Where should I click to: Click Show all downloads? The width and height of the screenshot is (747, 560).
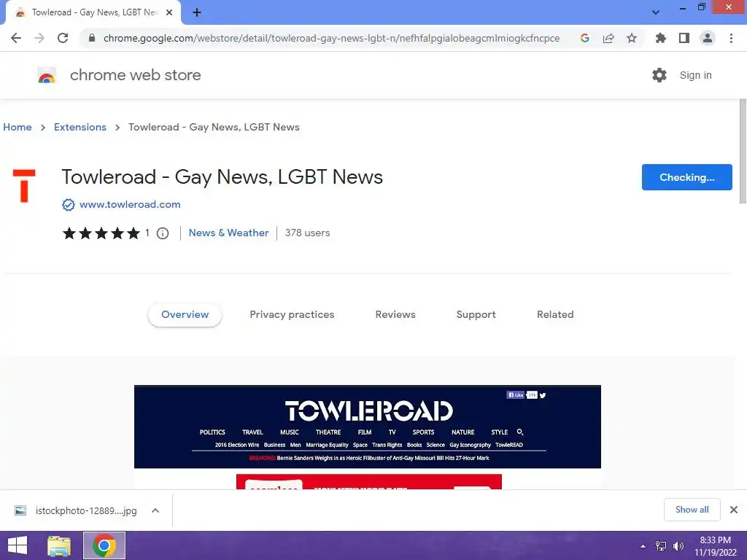[x=692, y=510]
